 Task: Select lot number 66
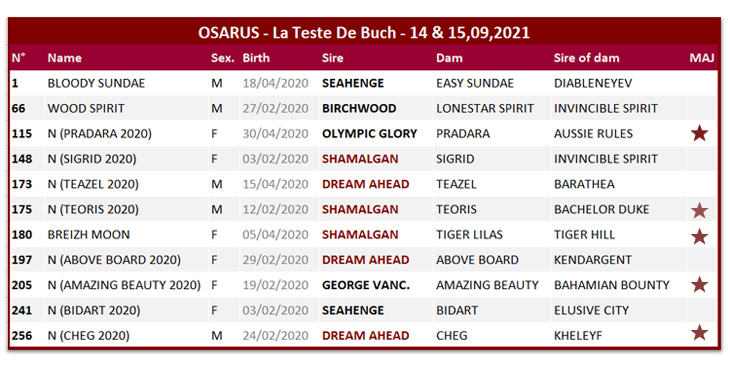coord(19,108)
